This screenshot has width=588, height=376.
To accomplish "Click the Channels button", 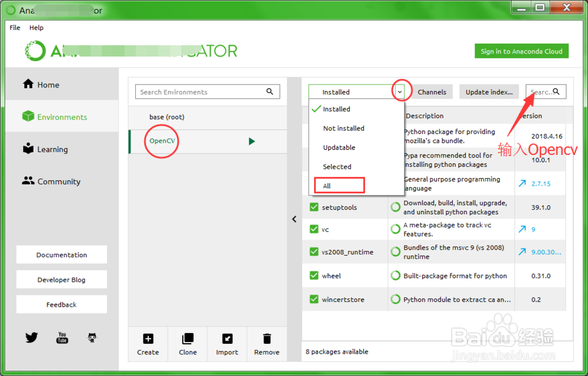I will point(432,92).
